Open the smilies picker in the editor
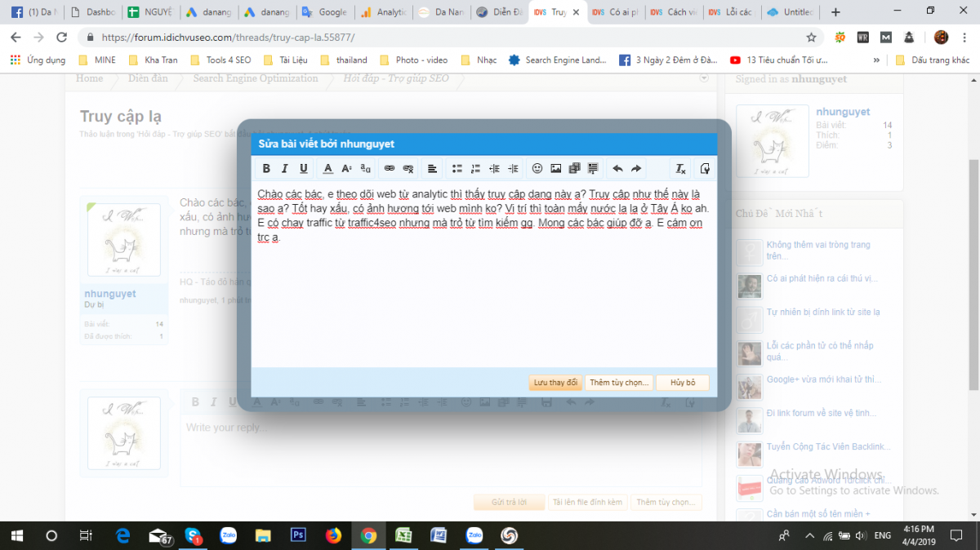 pos(537,169)
